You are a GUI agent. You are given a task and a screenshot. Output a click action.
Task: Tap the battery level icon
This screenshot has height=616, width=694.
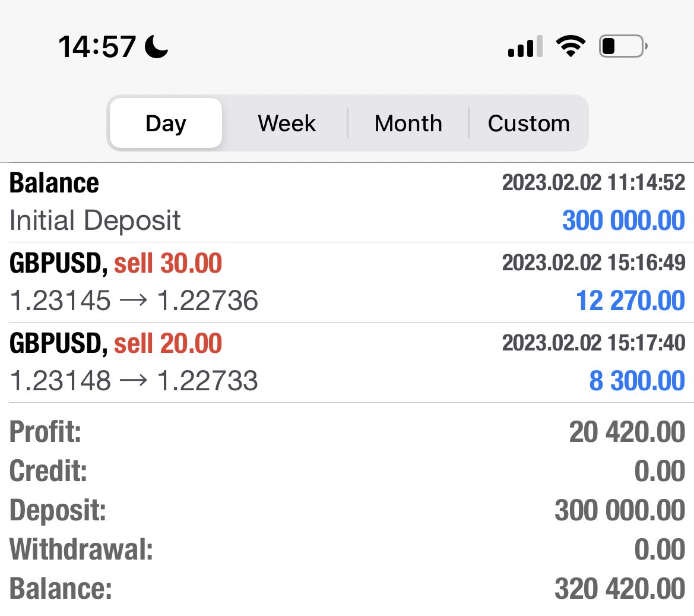[623, 46]
